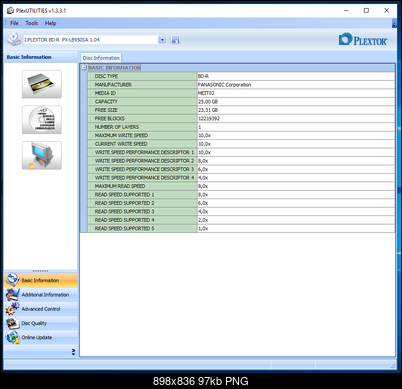Click the READ SPEED SUPPORTED 1 label
This screenshot has height=389, width=402.
124,195
